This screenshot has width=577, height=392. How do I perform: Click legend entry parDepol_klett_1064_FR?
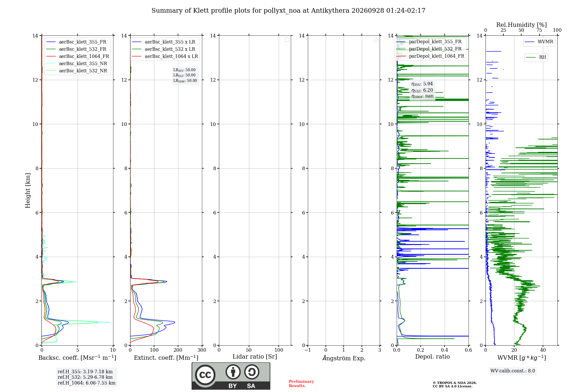coord(430,56)
